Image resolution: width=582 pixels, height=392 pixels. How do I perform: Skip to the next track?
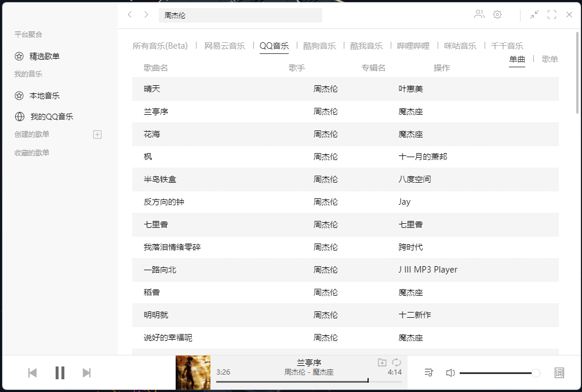pyautogui.click(x=87, y=373)
